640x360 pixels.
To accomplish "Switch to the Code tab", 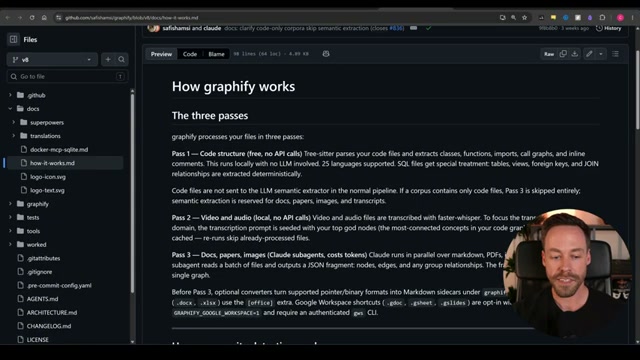I will pyautogui.click(x=190, y=54).
